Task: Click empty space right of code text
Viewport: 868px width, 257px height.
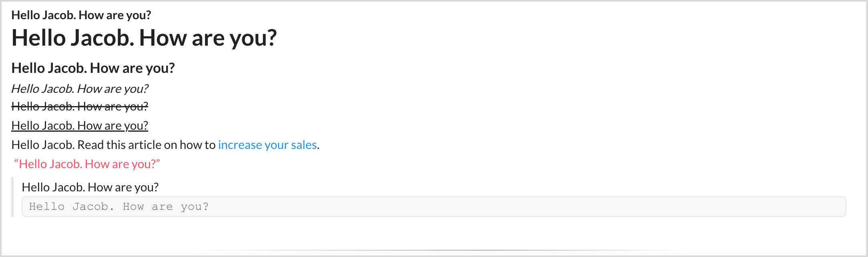Action: pos(520,207)
